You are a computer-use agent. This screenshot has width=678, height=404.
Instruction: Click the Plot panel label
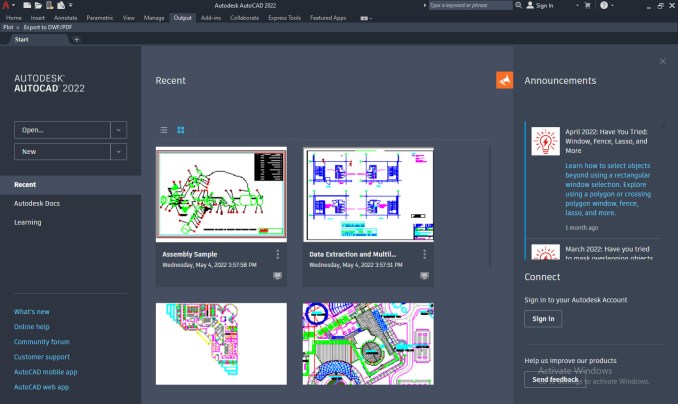8,27
